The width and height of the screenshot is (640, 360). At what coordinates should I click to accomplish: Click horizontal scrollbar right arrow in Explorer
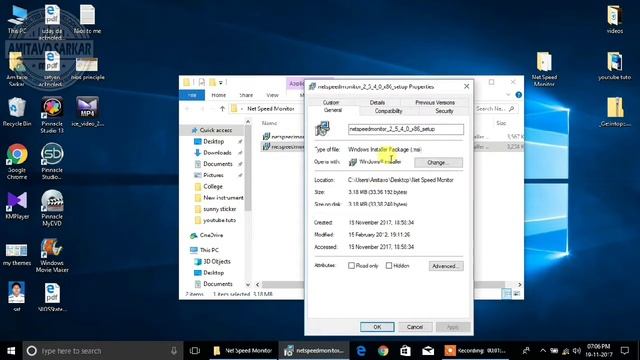click(520, 284)
